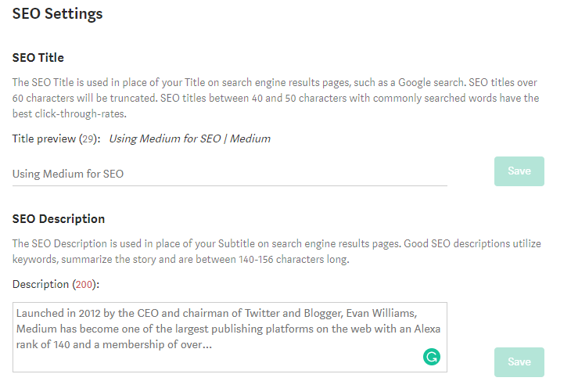Click the title preview text "Using Medium for SEO | Medium"
The height and width of the screenshot is (392, 571).
coord(189,138)
